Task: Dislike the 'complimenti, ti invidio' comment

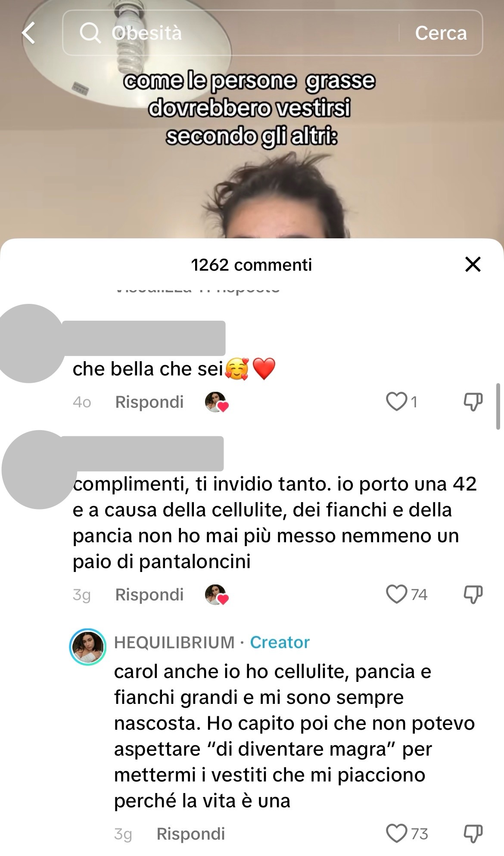Action: pos(473,594)
